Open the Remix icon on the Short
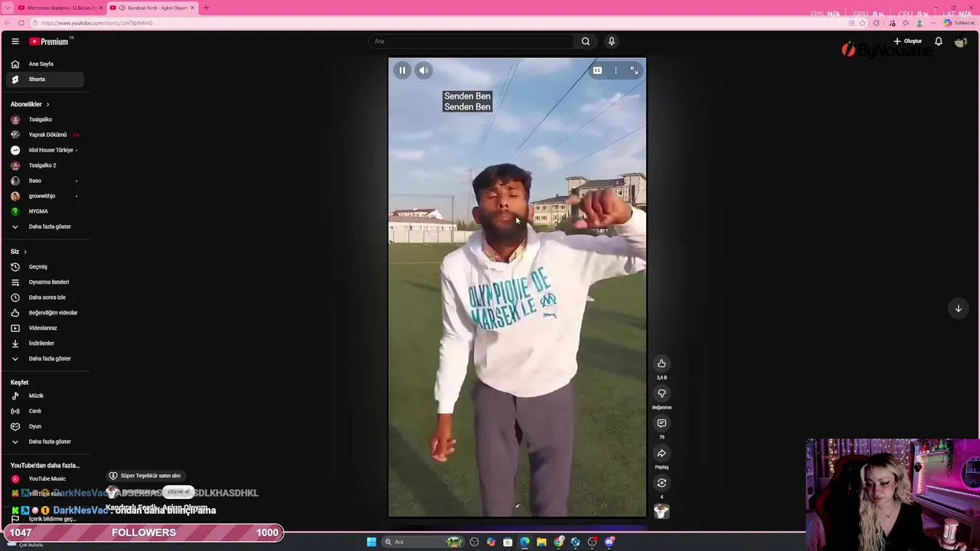The width and height of the screenshot is (980, 551). tap(661, 483)
